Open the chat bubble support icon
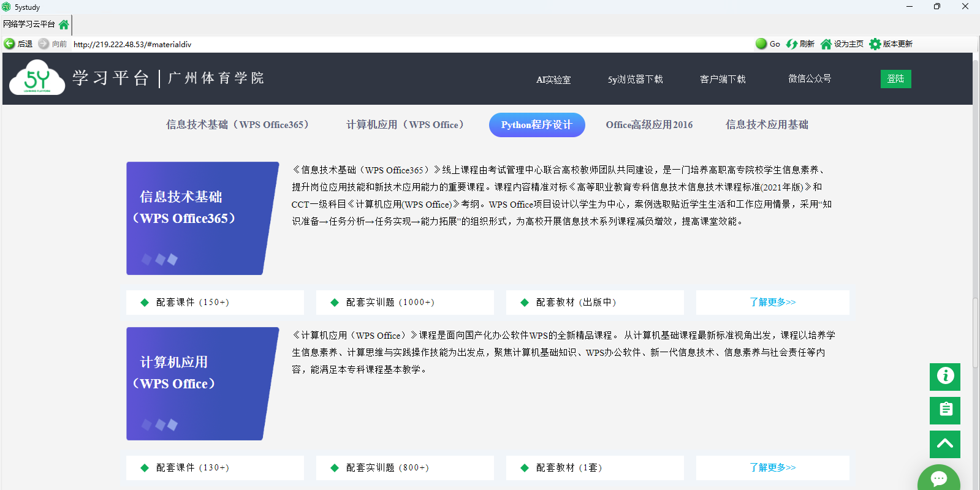 938,478
